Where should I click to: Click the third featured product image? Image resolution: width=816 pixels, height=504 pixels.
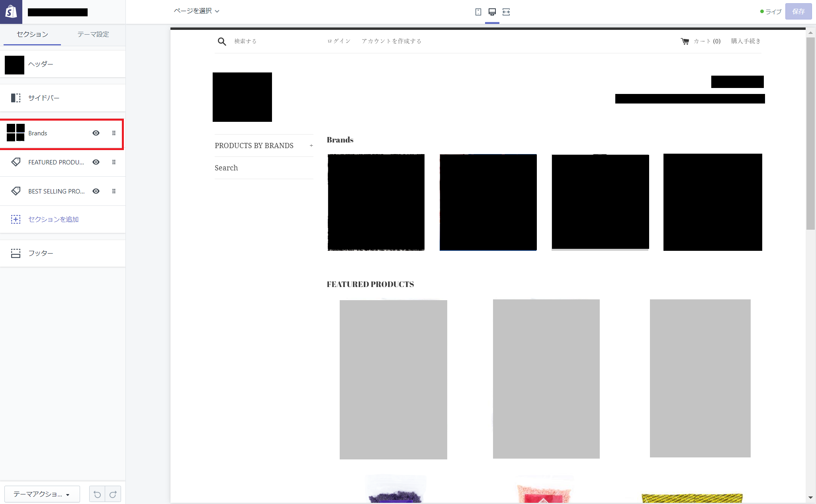pyautogui.click(x=700, y=378)
